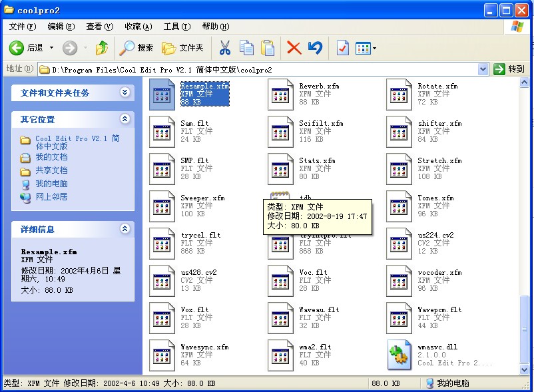This screenshot has height=392, width=534.
Task: Collapse 详细信息 panel
Action: 125,229
